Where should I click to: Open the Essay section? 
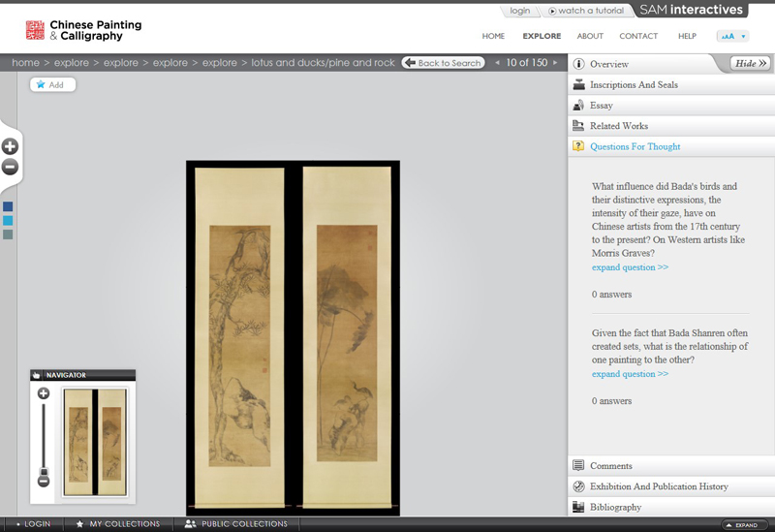671,106
